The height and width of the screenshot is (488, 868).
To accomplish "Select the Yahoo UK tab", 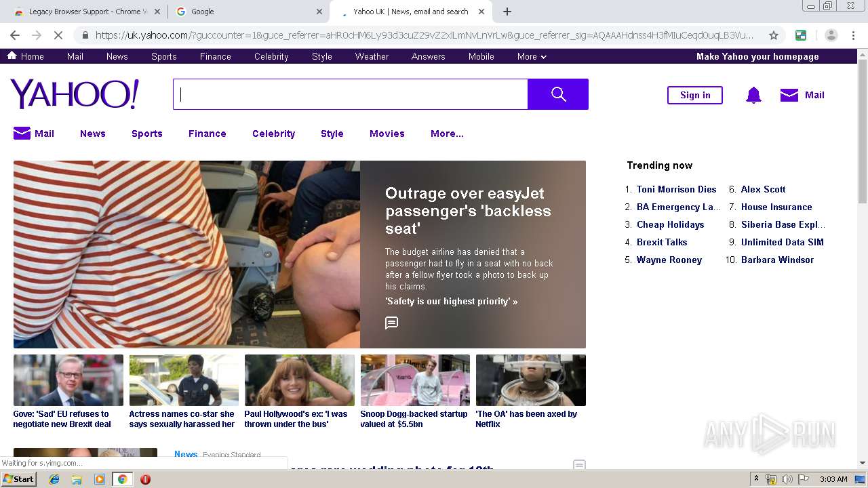I will [x=410, y=12].
